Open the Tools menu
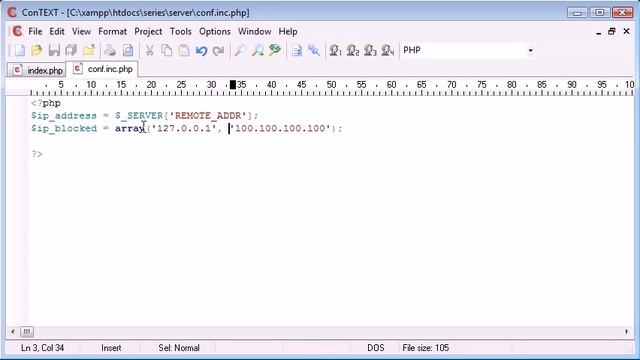 tap(180, 31)
